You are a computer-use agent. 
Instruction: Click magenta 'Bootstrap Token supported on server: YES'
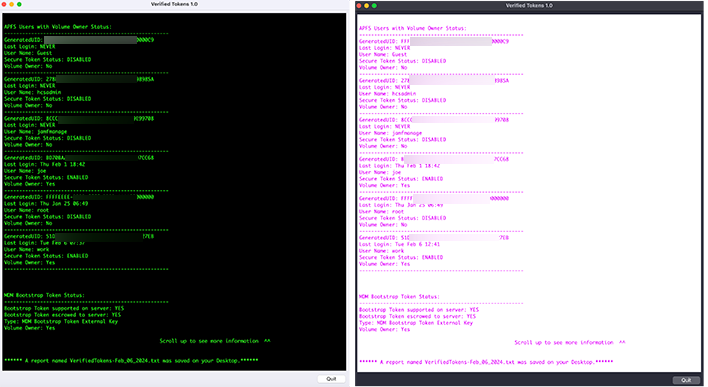tap(419, 310)
